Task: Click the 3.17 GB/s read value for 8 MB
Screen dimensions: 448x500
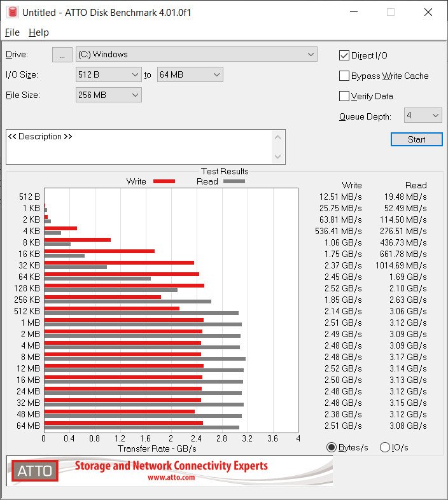Action: [408, 357]
